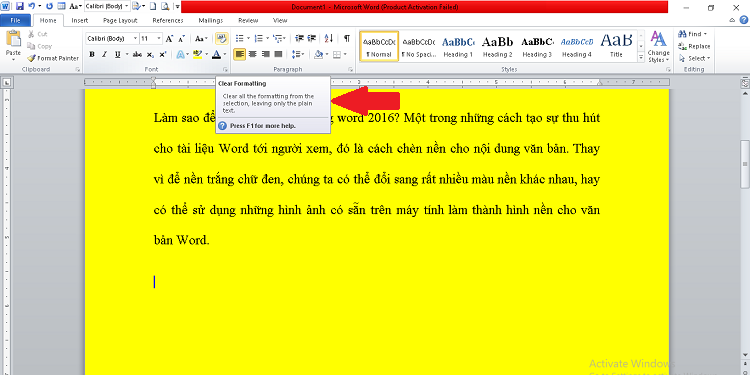
Task: Apply the Normal style
Action: point(379,46)
